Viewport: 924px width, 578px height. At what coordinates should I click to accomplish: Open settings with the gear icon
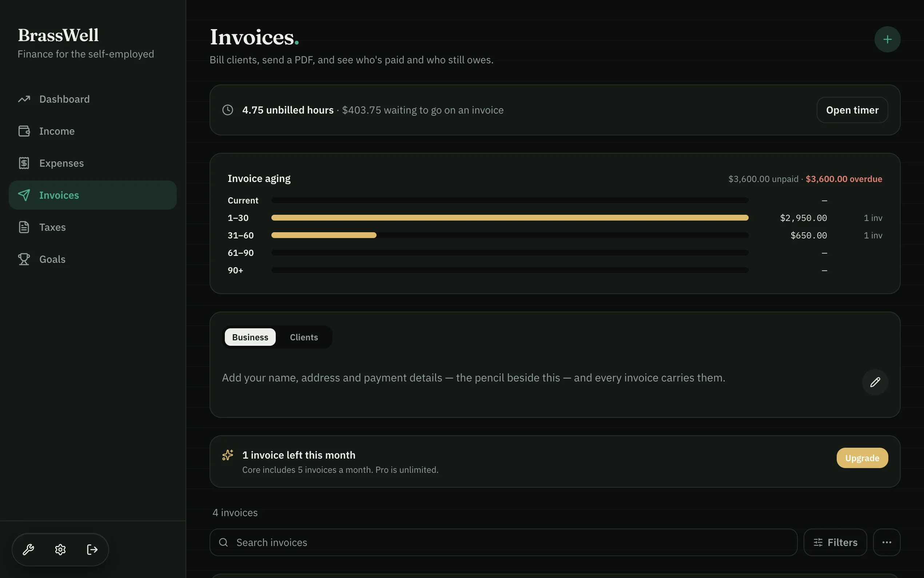pos(60,550)
